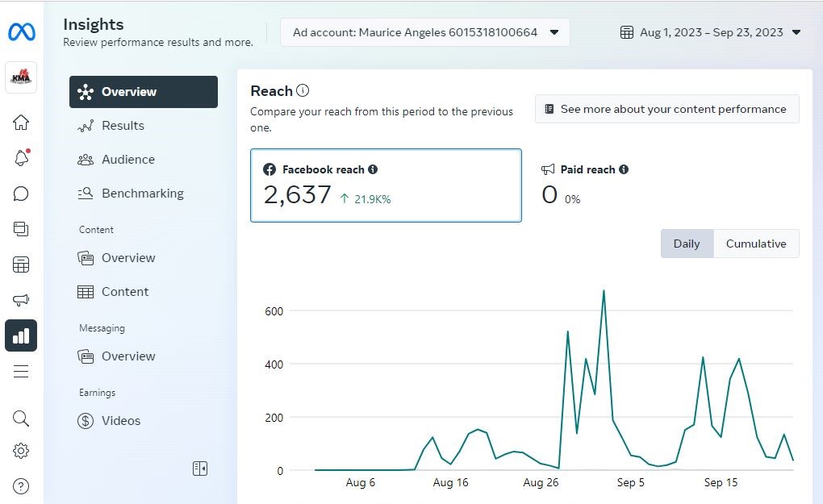Go to Results in side menu
The height and width of the screenshot is (504, 823).
(x=123, y=126)
